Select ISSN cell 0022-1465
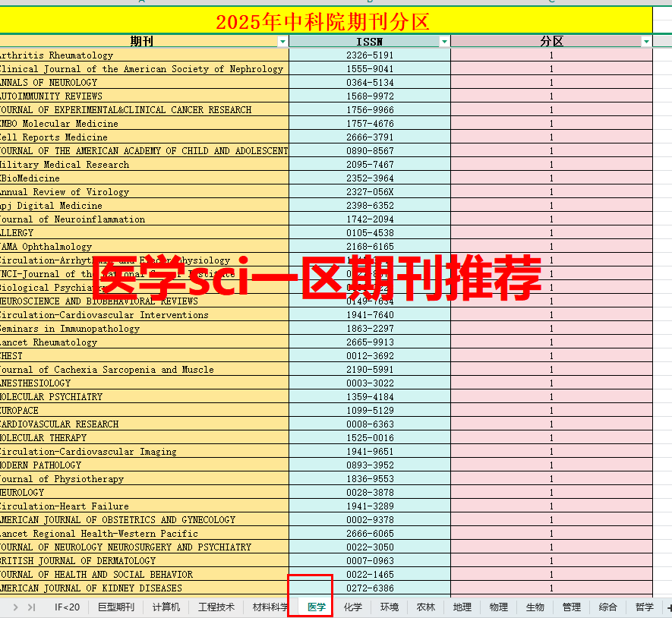The image size is (672, 618). (x=370, y=574)
